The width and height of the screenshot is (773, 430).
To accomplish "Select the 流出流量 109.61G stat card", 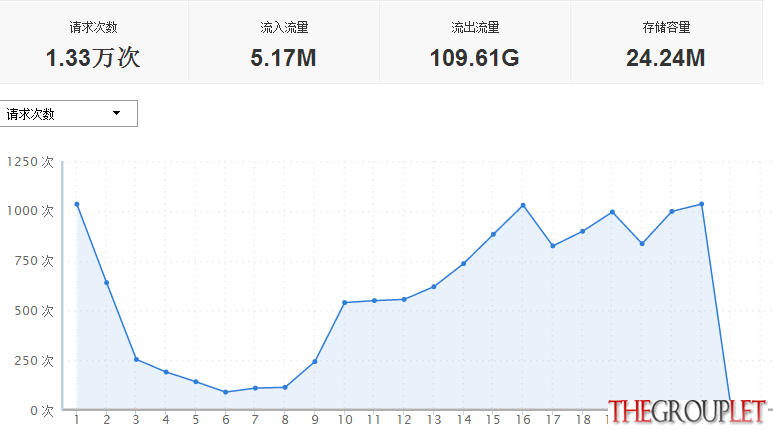I will [x=475, y=42].
